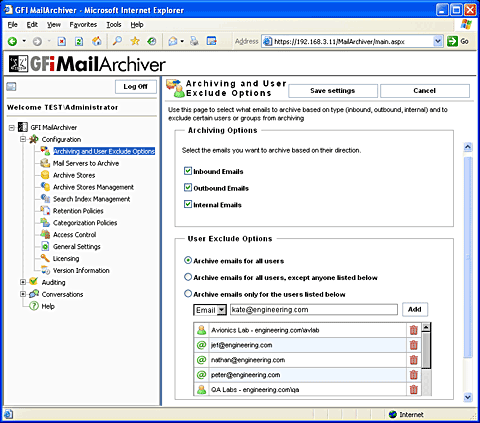
Task: Open the File menu
Action: coord(12,25)
